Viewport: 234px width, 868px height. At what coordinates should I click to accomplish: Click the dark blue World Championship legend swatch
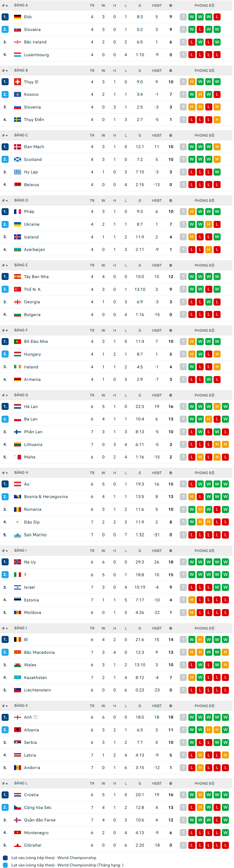[x=5, y=857]
